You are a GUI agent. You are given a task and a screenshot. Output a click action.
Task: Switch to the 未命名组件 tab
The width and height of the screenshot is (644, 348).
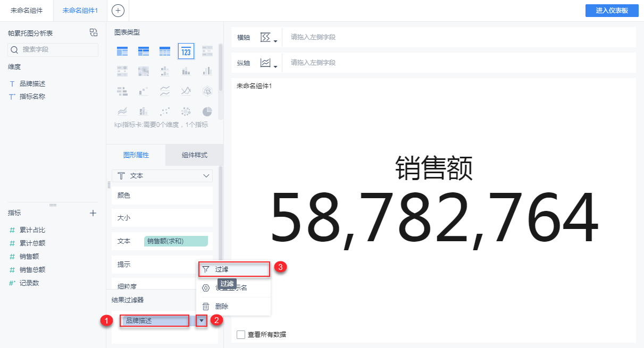point(27,11)
